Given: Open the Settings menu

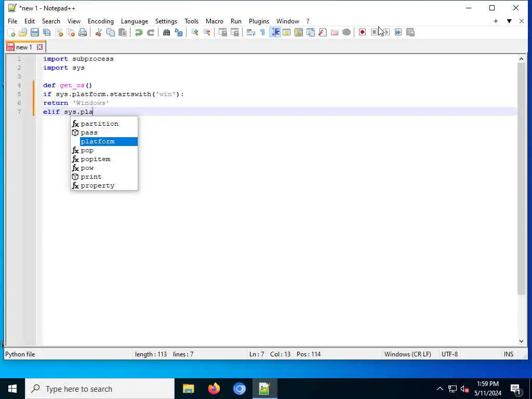Looking at the screenshot, I should [x=166, y=21].
